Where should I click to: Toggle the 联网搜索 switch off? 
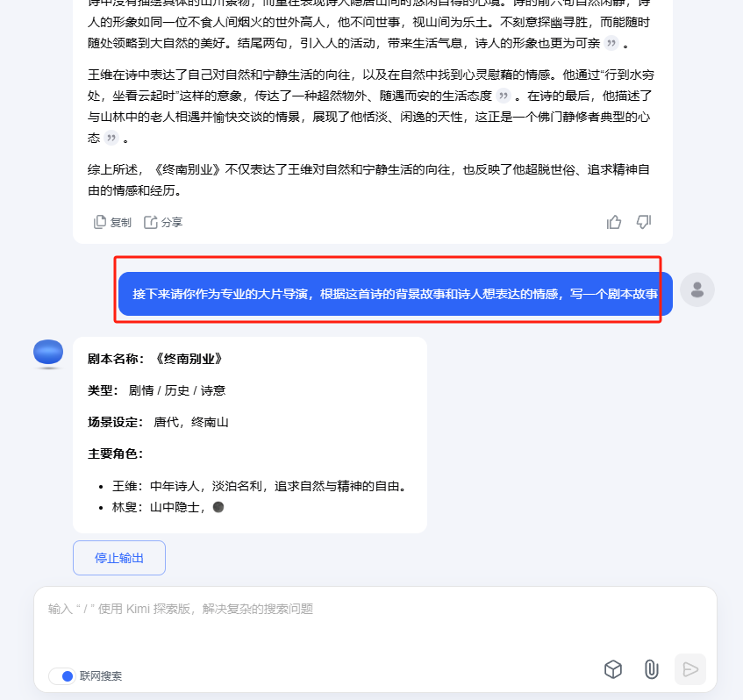[x=62, y=675]
